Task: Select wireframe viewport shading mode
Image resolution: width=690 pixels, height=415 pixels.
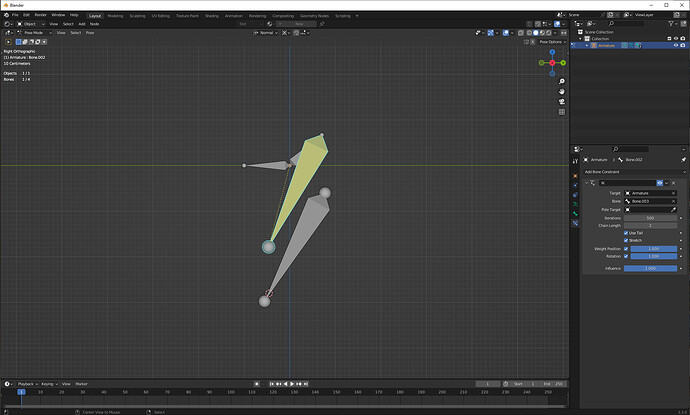Action: coord(529,33)
